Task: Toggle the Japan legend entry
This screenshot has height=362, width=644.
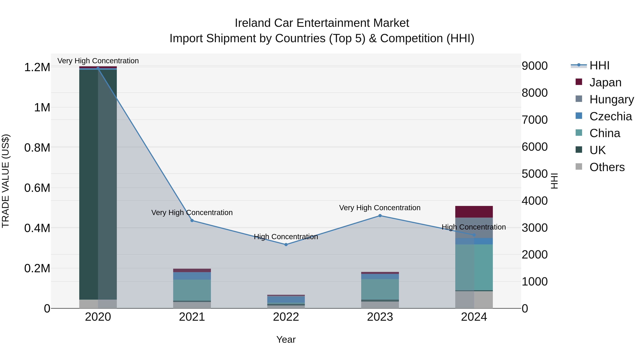Action: coord(598,82)
